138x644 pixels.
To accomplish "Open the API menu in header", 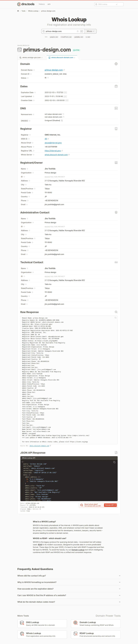I will point(49,4).
